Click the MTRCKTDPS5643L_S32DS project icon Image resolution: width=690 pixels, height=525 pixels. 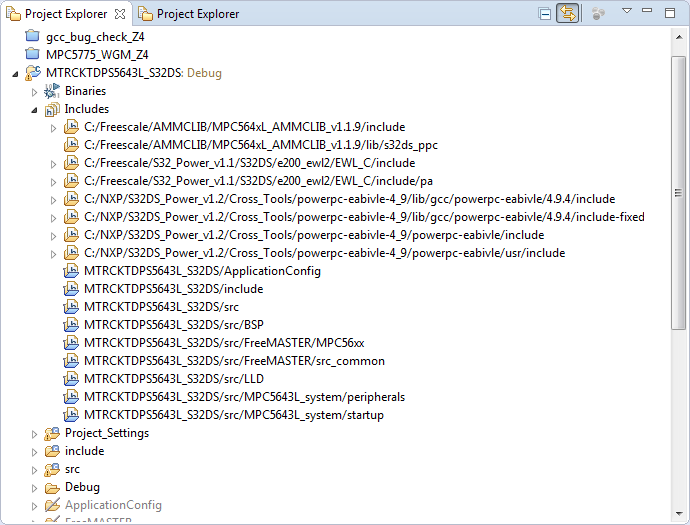33,73
